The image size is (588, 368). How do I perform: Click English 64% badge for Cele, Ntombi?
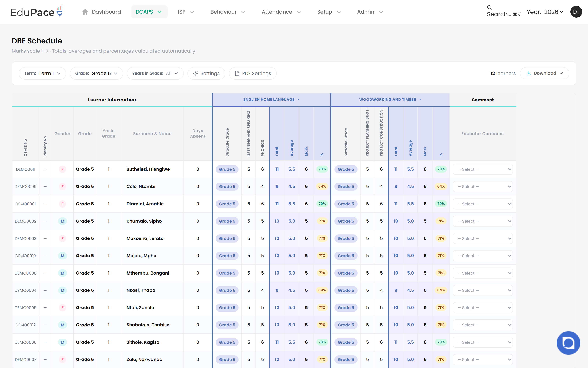tap(322, 186)
